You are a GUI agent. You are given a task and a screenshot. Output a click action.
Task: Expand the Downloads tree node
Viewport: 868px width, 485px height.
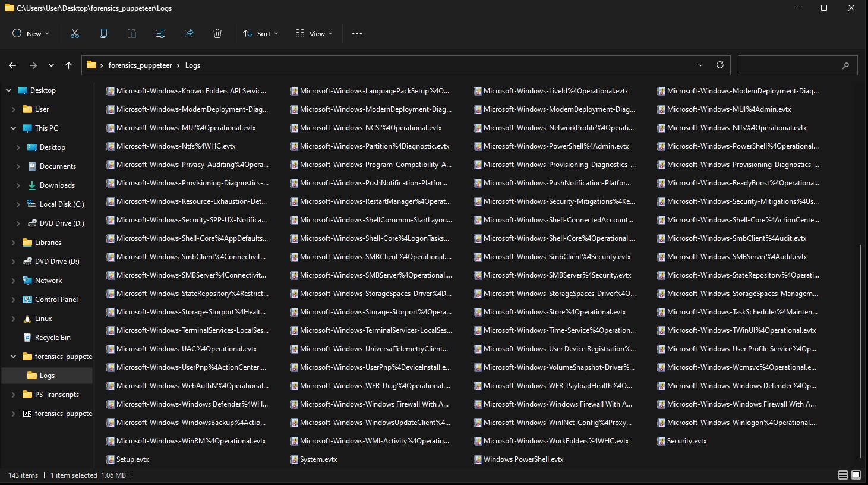coord(18,185)
